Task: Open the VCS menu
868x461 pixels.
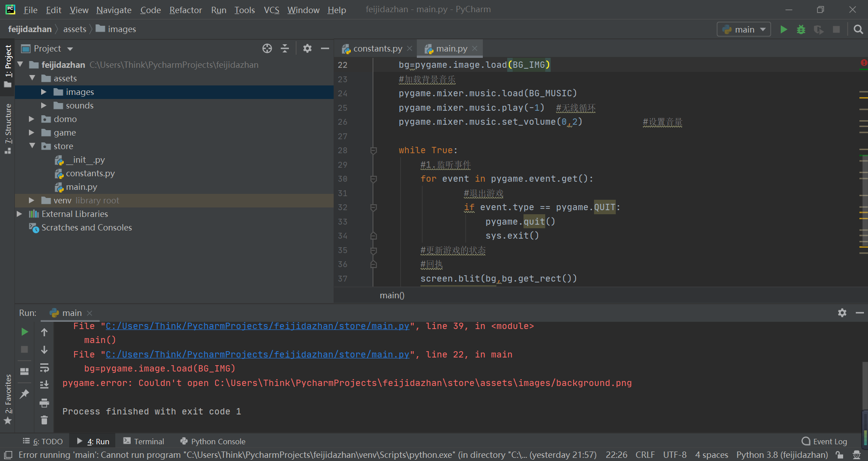Action: coord(271,10)
